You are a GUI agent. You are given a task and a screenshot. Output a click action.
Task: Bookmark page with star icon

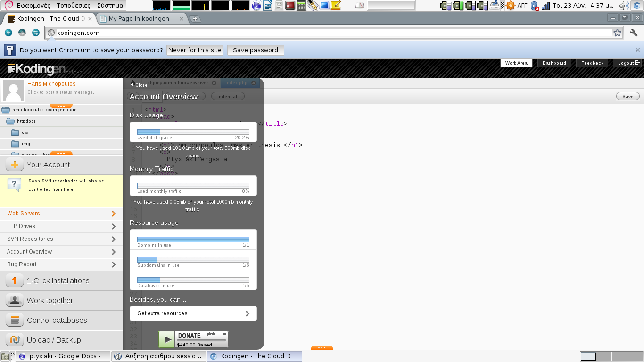tap(617, 33)
